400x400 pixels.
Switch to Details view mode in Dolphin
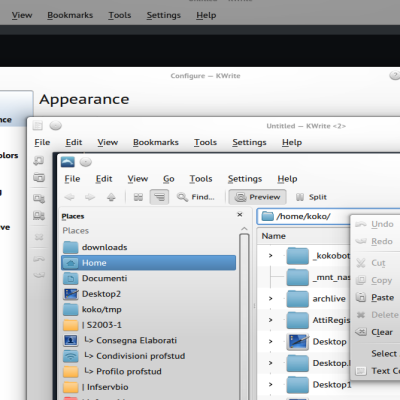tap(159, 197)
